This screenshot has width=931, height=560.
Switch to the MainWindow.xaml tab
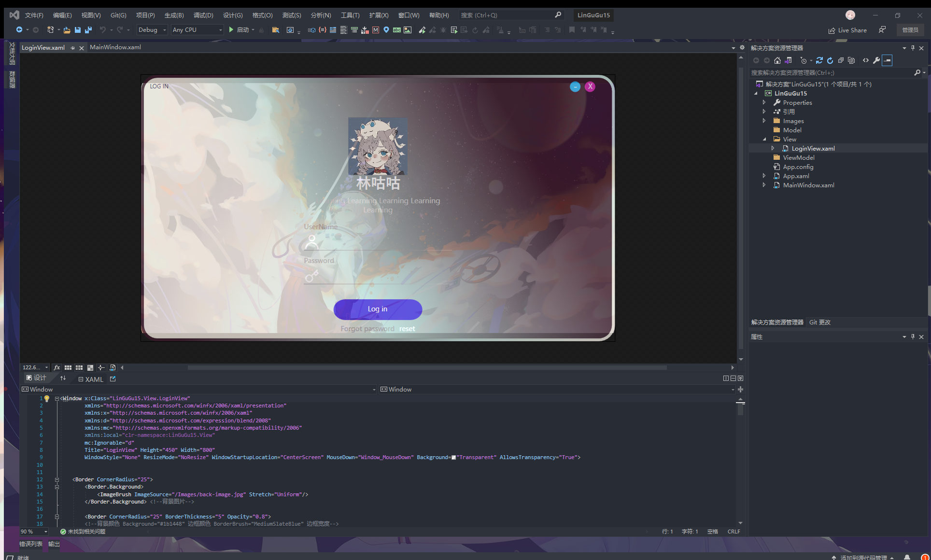tap(115, 47)
